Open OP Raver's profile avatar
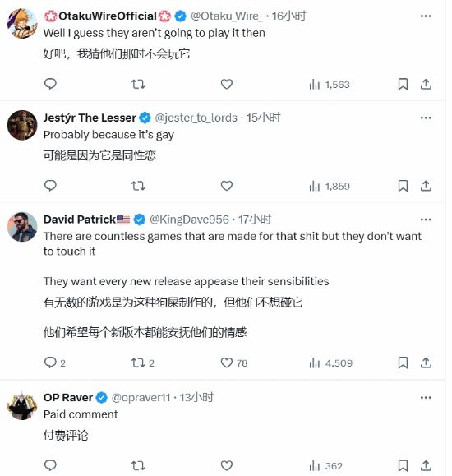Image resolution: width=452 pixels, height=476 pixels. [x=22, y=405]
